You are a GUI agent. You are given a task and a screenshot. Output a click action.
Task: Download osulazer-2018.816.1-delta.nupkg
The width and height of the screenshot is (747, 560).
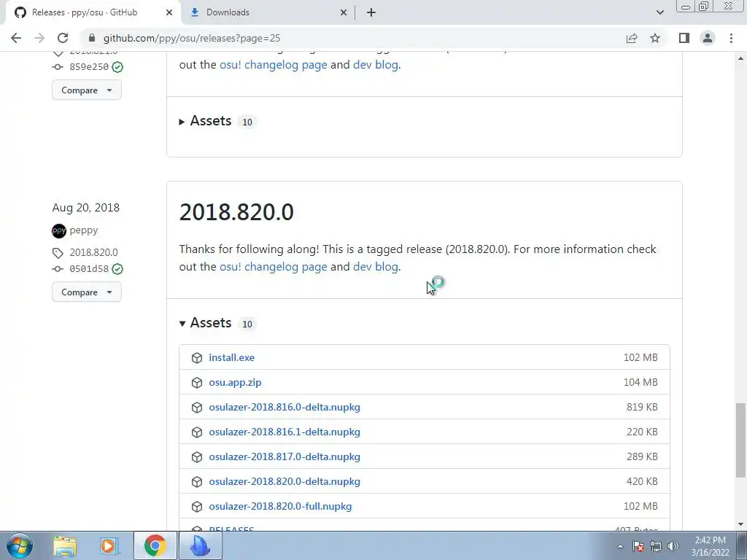(285, 432)
